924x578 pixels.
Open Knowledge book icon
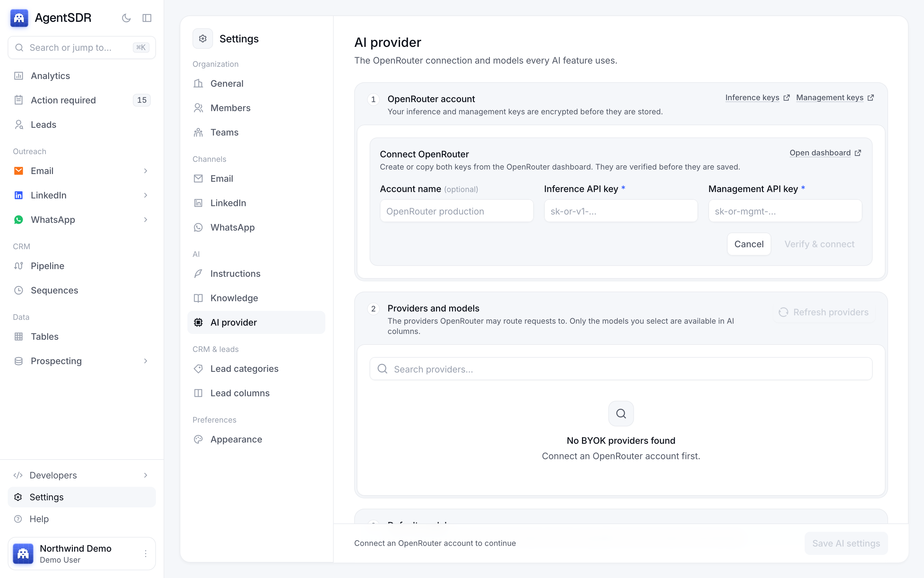pos(198,298)
